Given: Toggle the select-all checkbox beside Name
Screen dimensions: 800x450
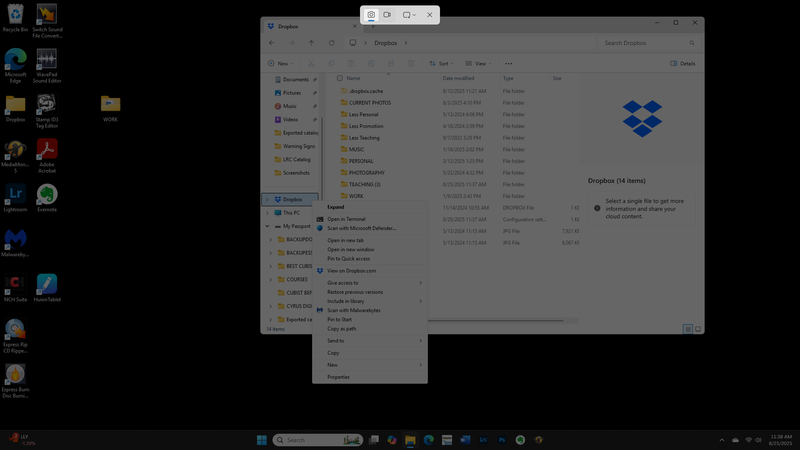Looking at the screenshot, I should (x=340, y=78).
